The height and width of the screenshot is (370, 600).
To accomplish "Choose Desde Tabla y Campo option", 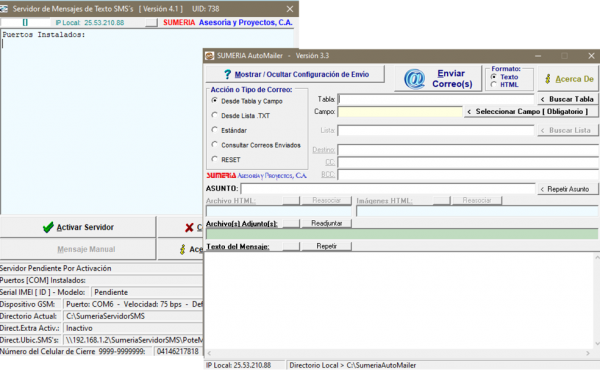I will [214, 101].
